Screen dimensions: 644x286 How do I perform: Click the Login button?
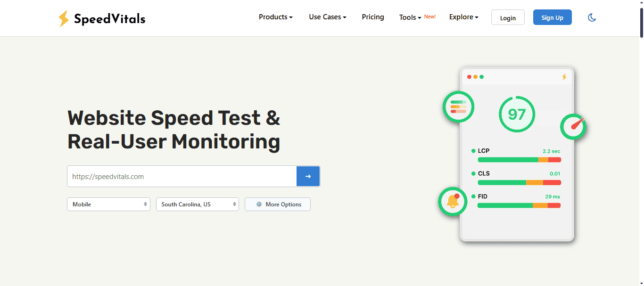tap(508, 18)
